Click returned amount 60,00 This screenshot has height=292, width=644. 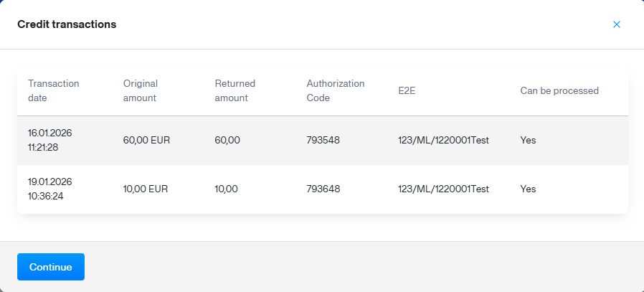pos(227,141)
